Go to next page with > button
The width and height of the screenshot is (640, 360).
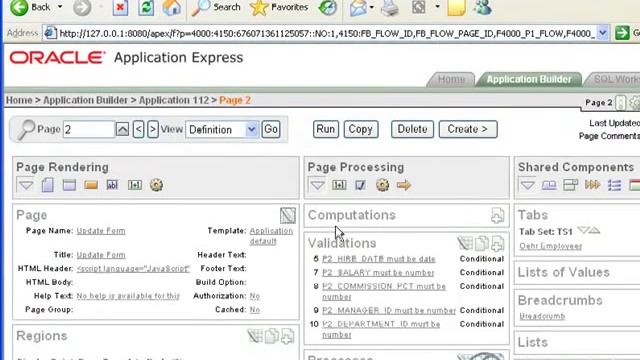click(153, 129)
